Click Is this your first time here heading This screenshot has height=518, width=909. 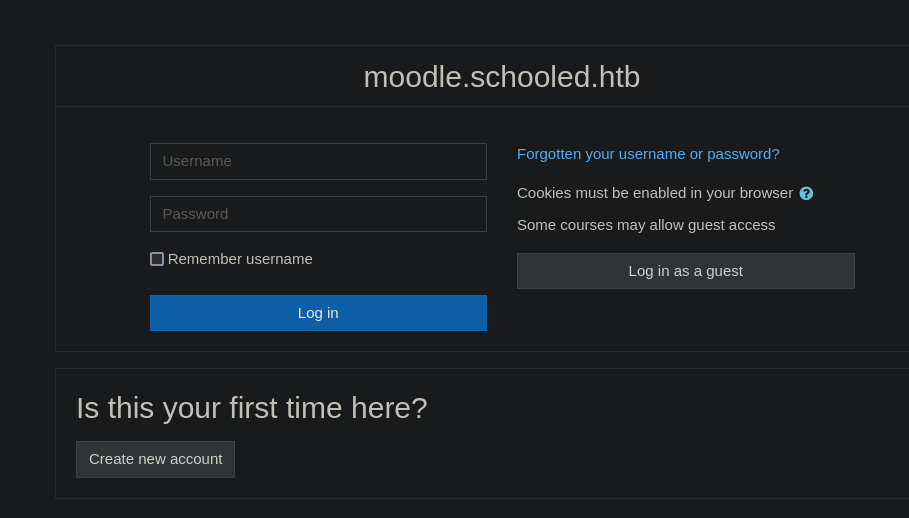coord(252,408)
